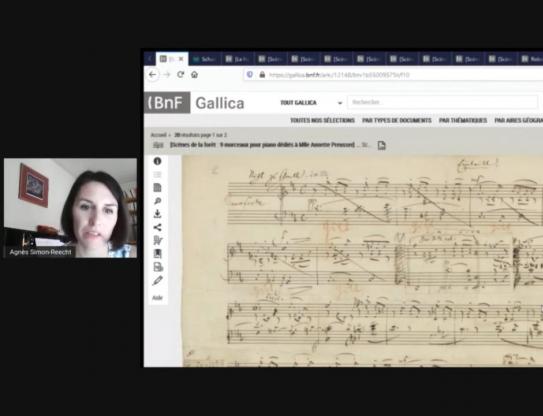
Task: Select the Agnès Simon-Reecht video thumbnail
Action: click(70, 208)
